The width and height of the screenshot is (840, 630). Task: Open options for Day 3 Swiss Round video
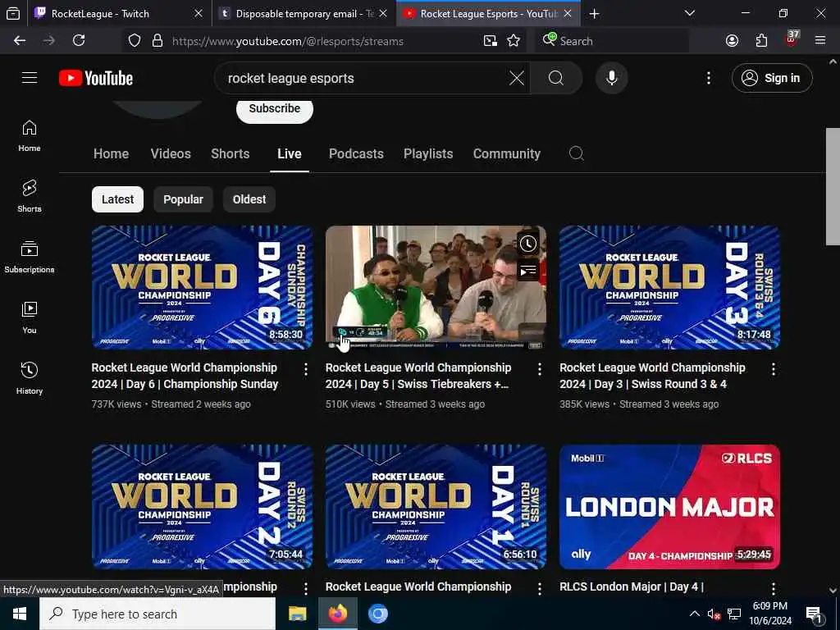click(773, 369)
